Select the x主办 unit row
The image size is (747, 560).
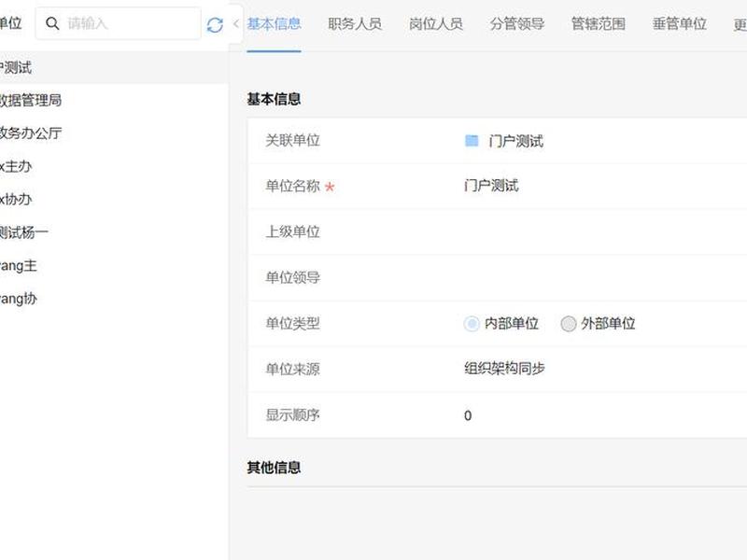tap(114, 167)
